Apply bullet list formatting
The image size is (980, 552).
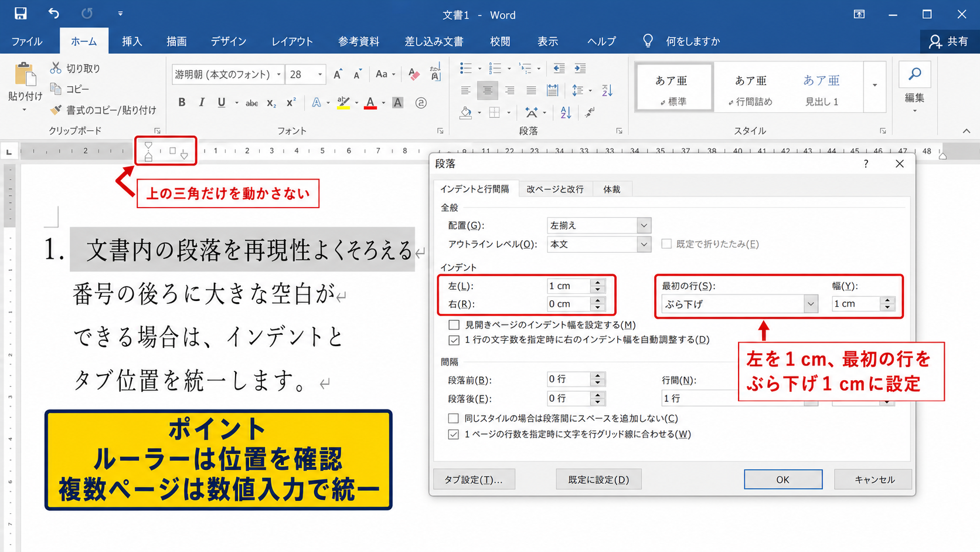[x=466, y=69]
